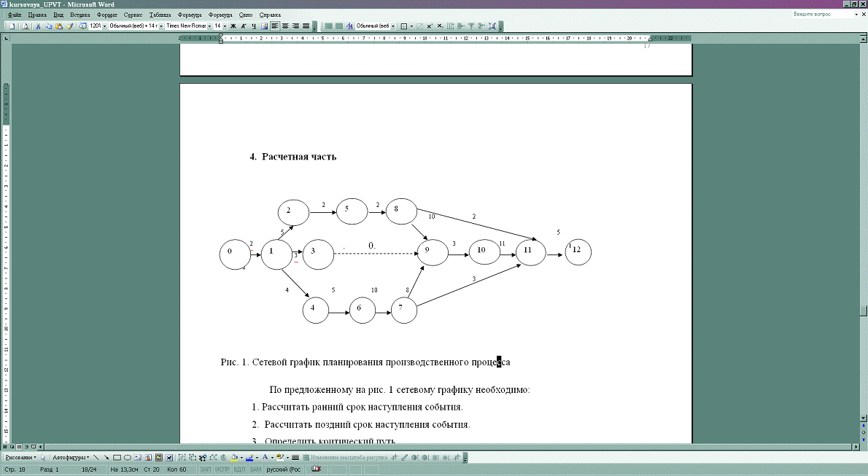Toggle Bold formatting (Ж)
This screenshot has width=868, height=476.
click(x=233, y=26)
